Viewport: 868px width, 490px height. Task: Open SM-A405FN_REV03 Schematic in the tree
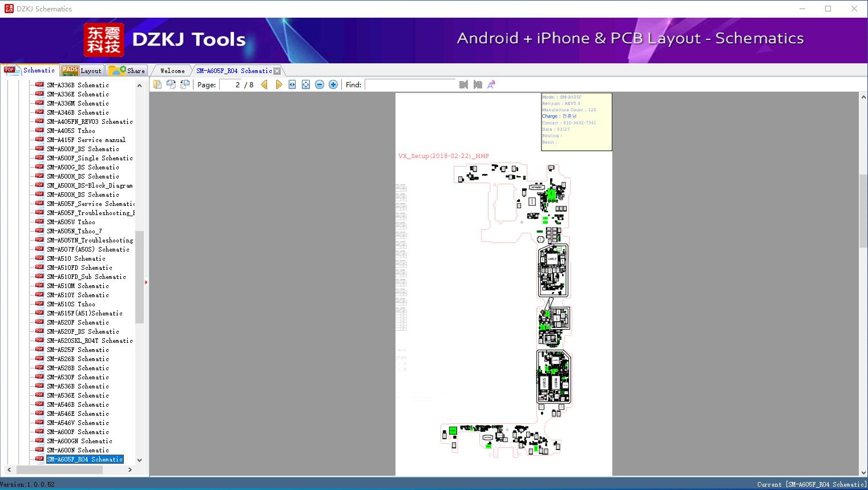click(x=90, y=122)
